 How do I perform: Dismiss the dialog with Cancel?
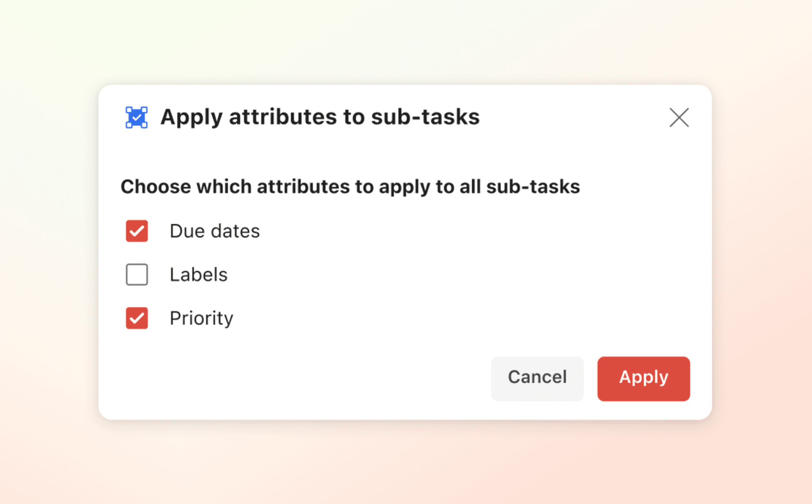(x=537, y=378)
